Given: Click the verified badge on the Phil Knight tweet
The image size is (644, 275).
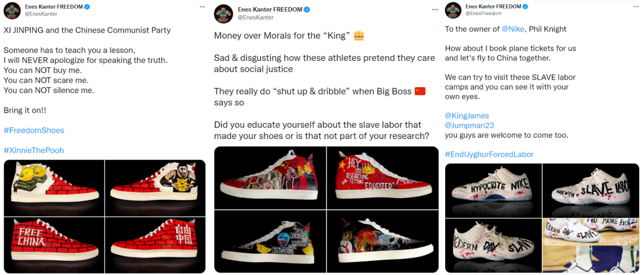Looking at the screenshot, I should (525, 7).
